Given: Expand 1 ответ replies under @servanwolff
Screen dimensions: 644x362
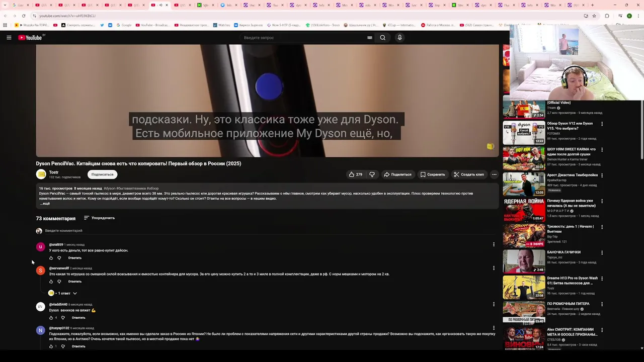Looking at the screenshot, I should click(63, 293).
